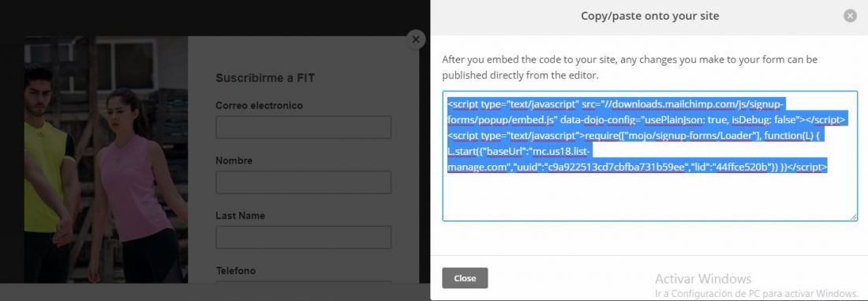Viewport: 868px width, 301px height.
Task: Click the list-manage.com uuid code line
Action: (637, 167)
